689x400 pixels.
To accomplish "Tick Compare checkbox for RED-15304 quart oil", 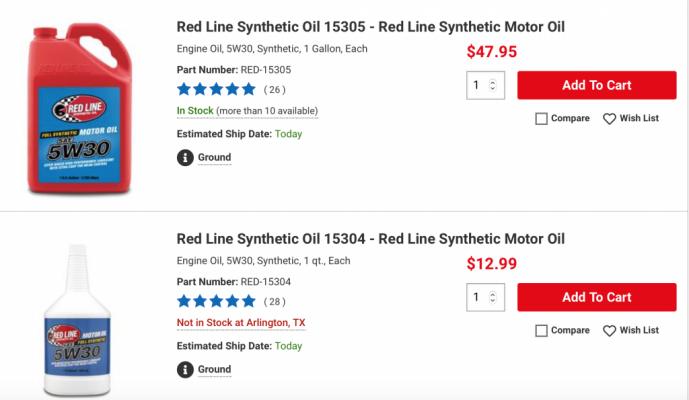I will pos(541,331).
